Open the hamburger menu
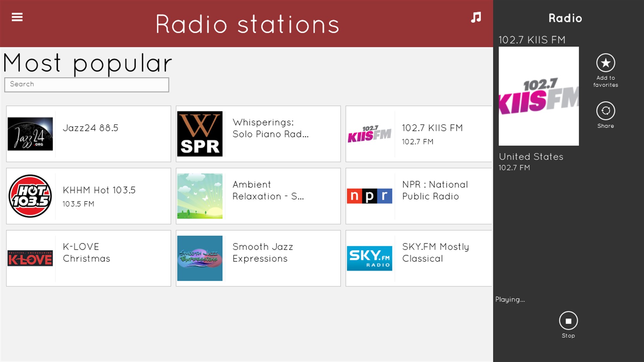 point(17,17)
